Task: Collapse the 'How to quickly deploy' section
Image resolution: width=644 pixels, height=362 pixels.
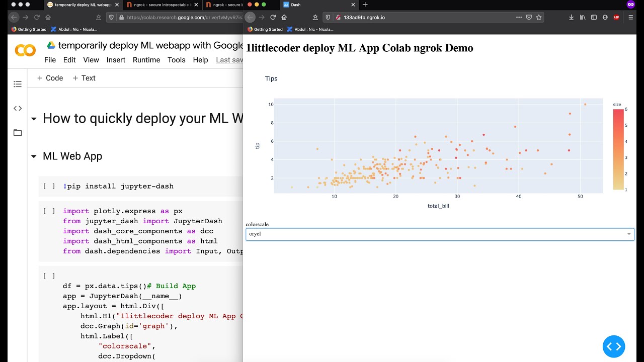Action: coord(34,119)
